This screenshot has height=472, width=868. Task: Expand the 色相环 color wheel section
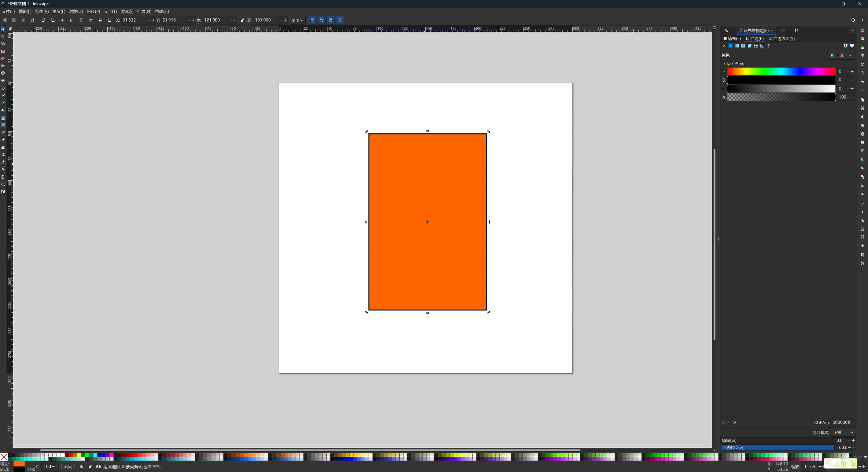(x=724, y=63)
